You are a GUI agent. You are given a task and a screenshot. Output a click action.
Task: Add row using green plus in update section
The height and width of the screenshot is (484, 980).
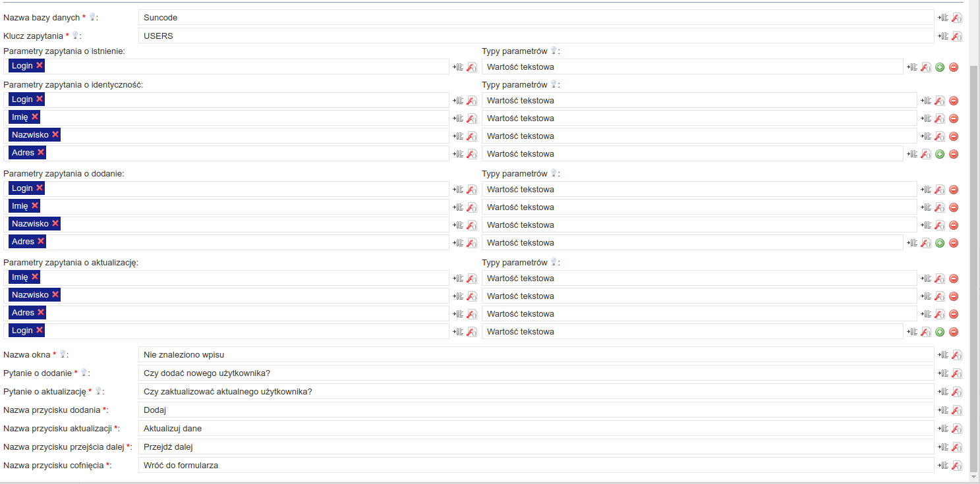coord(940,332)
